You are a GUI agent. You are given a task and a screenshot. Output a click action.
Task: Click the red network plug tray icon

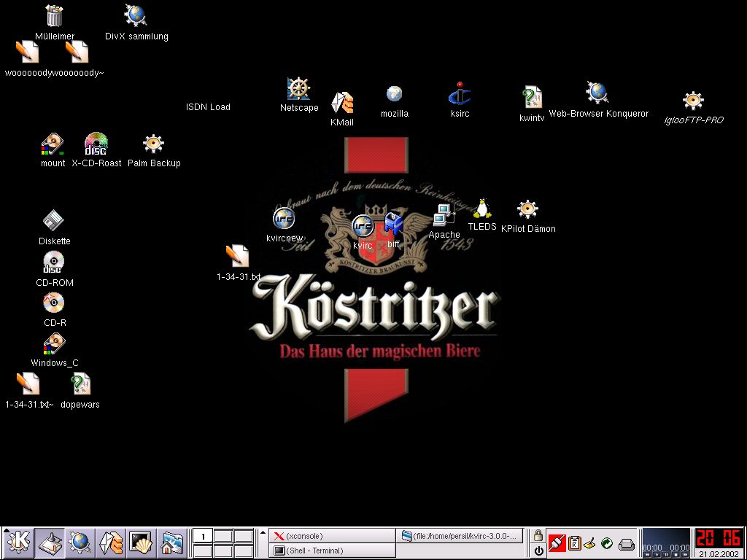(557, 543)
